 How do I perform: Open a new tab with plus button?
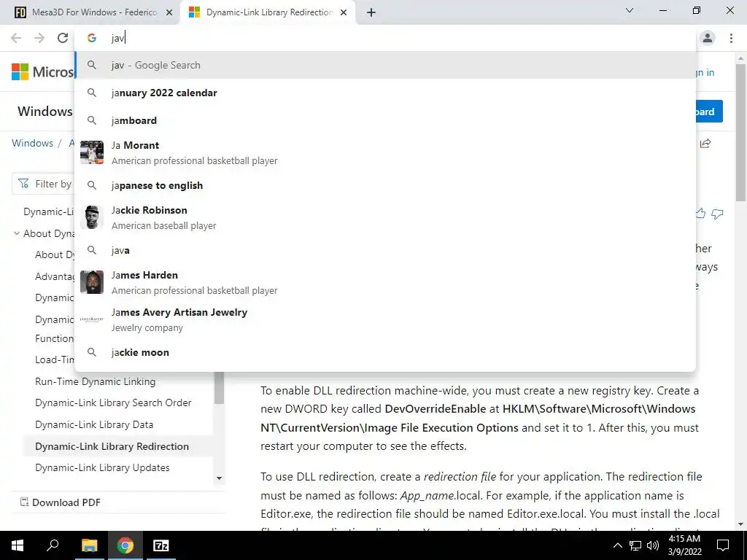[371, 12]
